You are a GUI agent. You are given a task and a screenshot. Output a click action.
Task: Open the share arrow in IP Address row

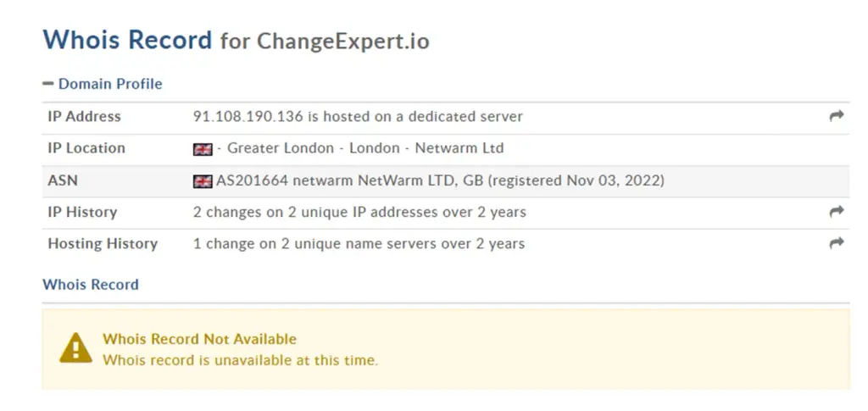837,116
